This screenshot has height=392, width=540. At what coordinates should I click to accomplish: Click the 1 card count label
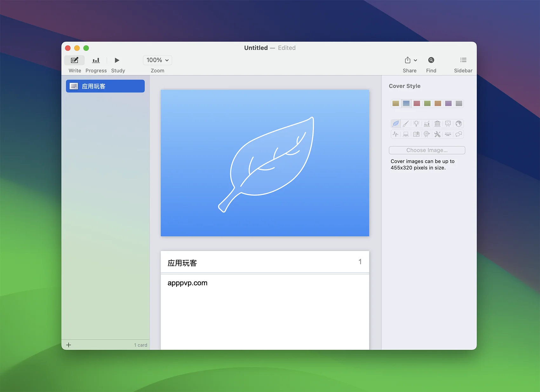140,345
